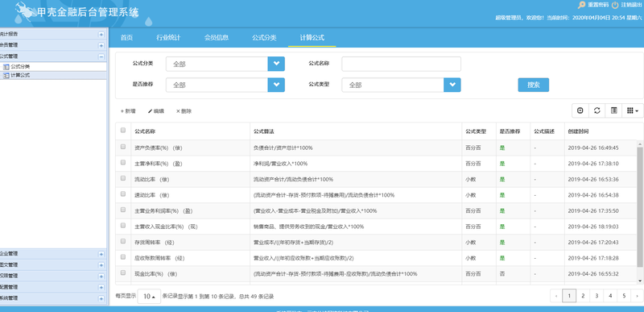Viewport: 644px width, 312px height.
Task: Check the 应收账款周转率 row checkbox
Action: pos(123,257)
